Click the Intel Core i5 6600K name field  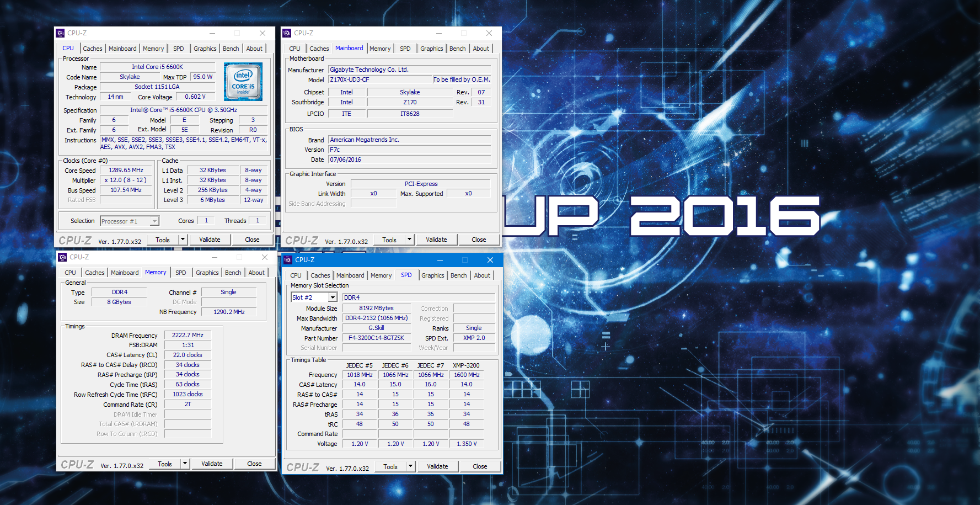pyautogui.click(x=157, y=67)
